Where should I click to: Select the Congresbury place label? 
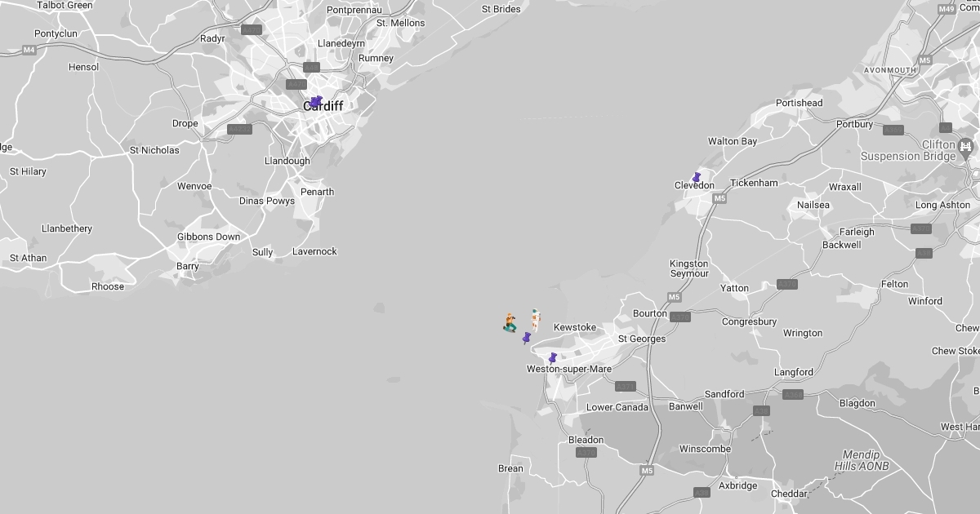click(749, 321)
